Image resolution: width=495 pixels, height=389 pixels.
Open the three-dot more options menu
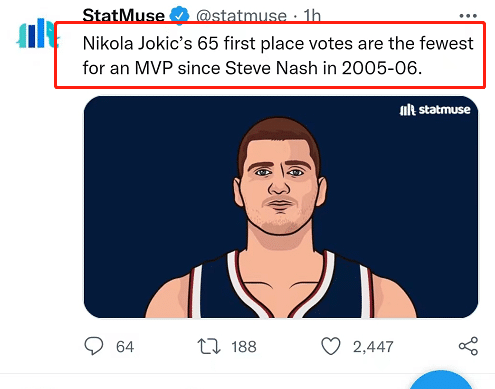pyautogui.click(x=468, y=16)
